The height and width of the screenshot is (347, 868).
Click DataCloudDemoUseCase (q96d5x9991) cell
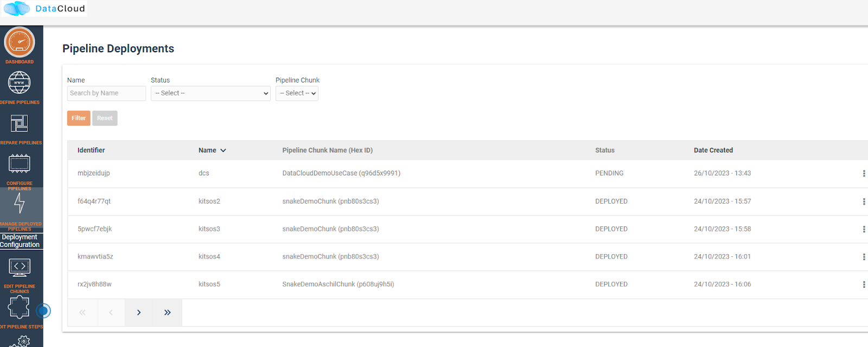click(341, 173)
